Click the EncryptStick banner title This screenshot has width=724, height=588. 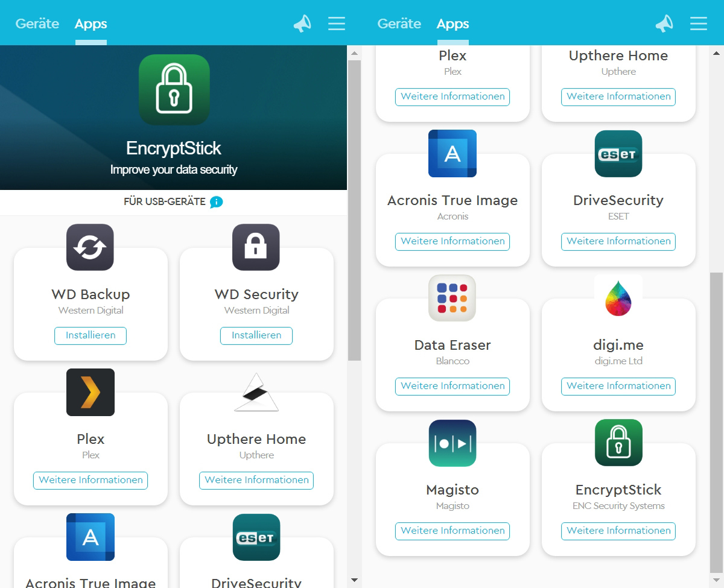(174, 148)
